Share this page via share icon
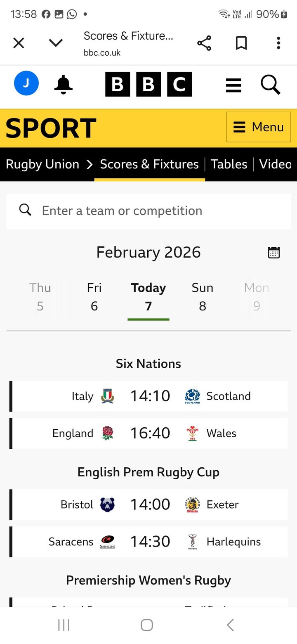This screenshot has width=297, height=644. coord(204,43)
